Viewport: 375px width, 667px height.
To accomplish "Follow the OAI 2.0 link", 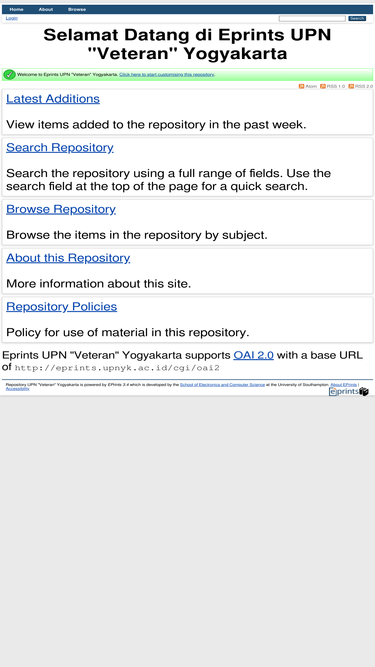I will [x=253, y=355].
